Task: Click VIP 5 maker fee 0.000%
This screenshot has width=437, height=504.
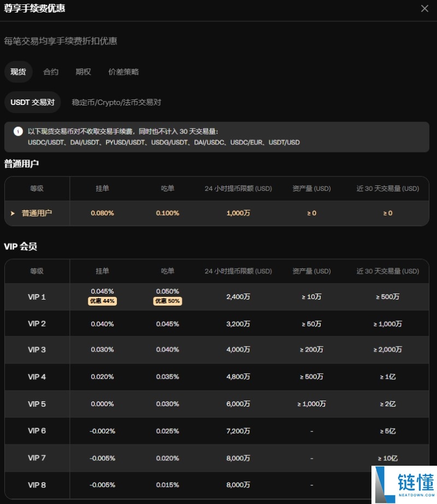Action: 103,404
